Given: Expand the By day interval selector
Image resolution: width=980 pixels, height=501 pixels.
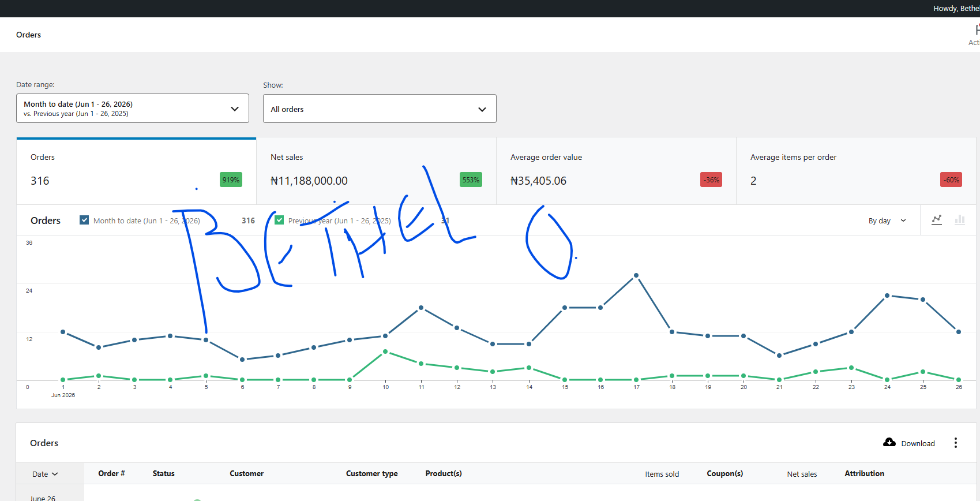Looking at the screenshot, I should tap(887, 220).
